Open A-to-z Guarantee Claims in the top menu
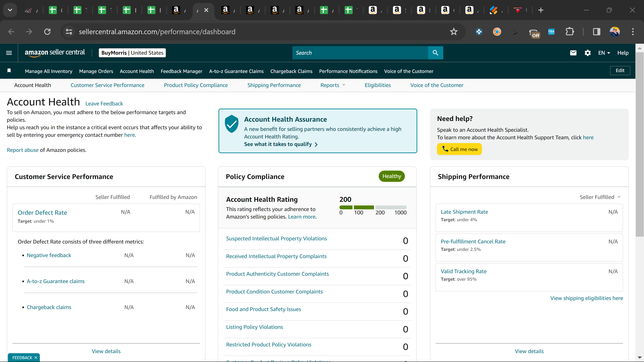This screenshot has width=644, height=362. tap(236, 71)
